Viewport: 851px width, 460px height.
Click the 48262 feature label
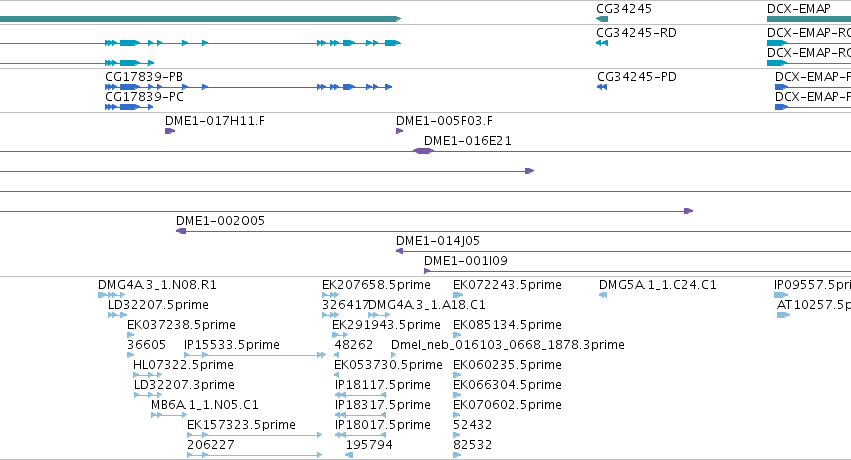click(x=354, y=345)
